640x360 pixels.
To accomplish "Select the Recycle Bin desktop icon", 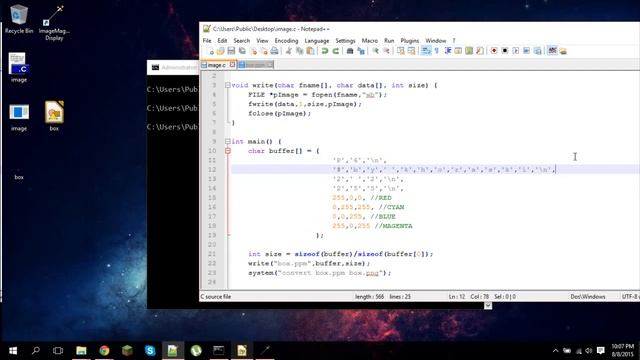I will (x=19, y=19).
